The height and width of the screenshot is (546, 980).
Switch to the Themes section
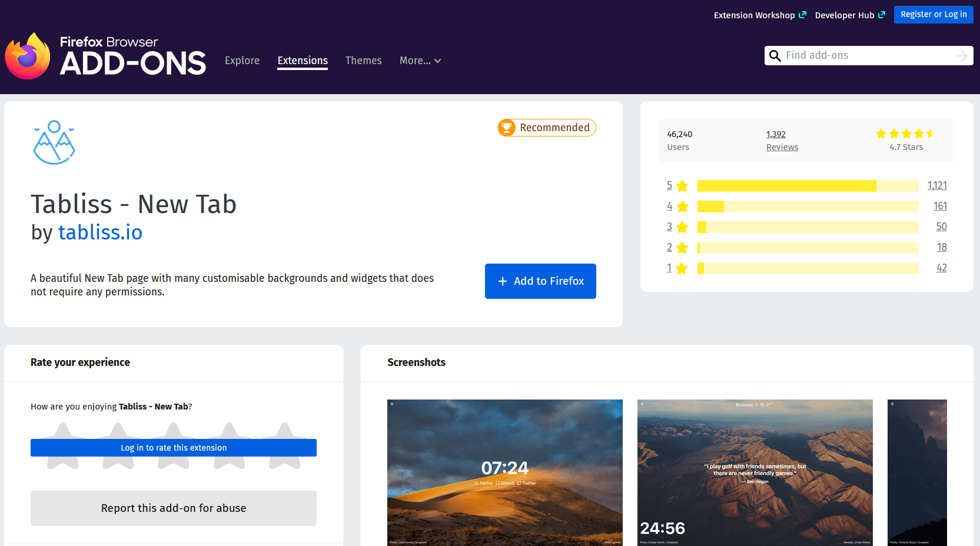coord(363,61)
